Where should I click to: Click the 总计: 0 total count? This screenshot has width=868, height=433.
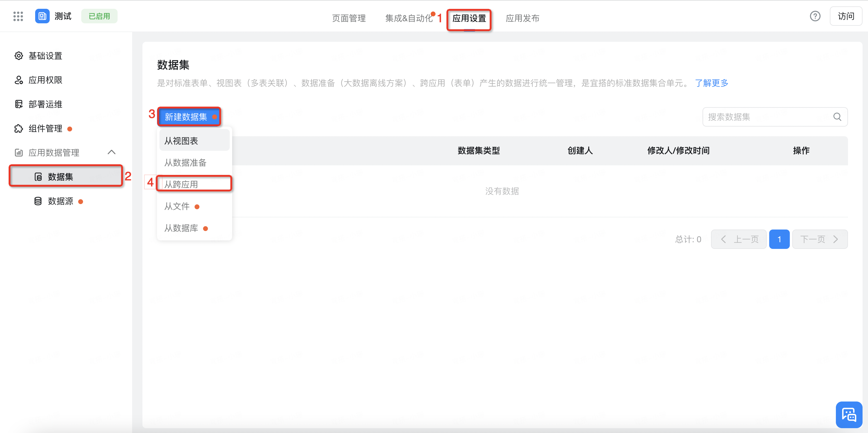pos(688,240)
